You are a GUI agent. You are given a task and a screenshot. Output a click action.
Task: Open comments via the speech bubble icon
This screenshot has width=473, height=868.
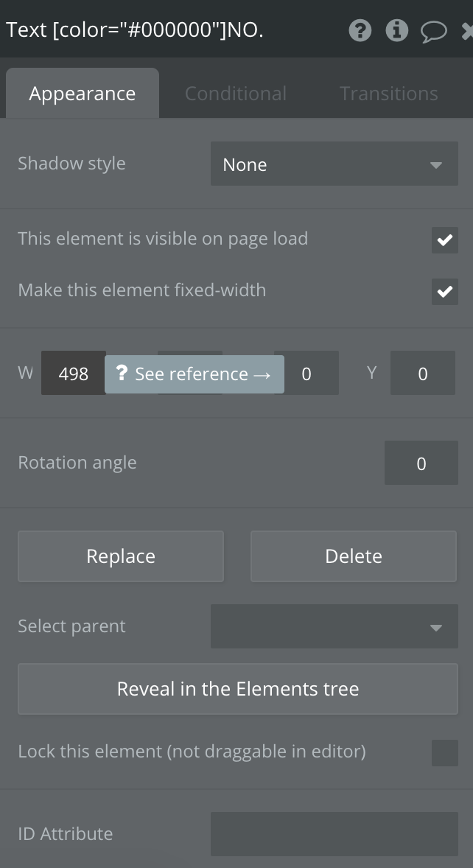[x=433, y=31]
